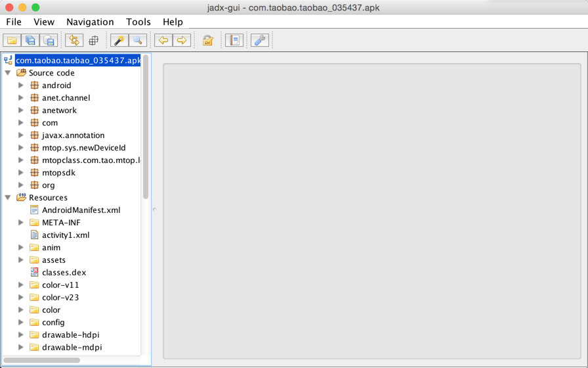Expand the com package
588x368 pixels.
21,123
